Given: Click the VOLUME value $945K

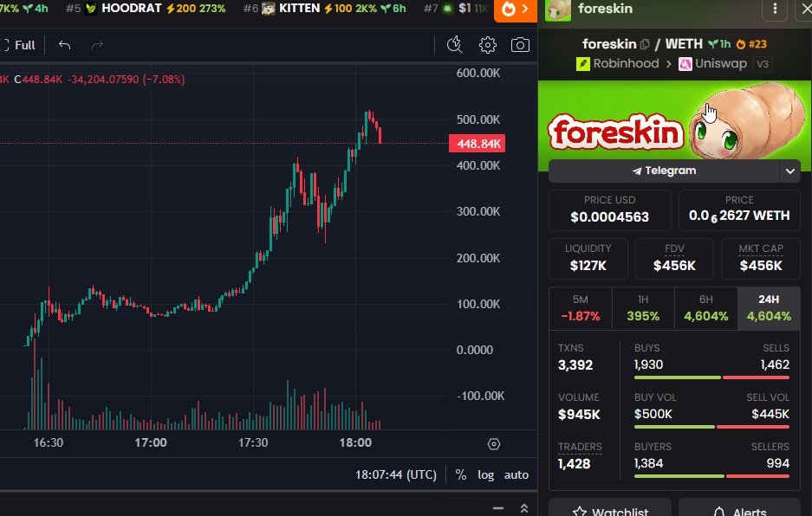Looking at the screenshot, I should pyautogui.click(x=579, y=415).
